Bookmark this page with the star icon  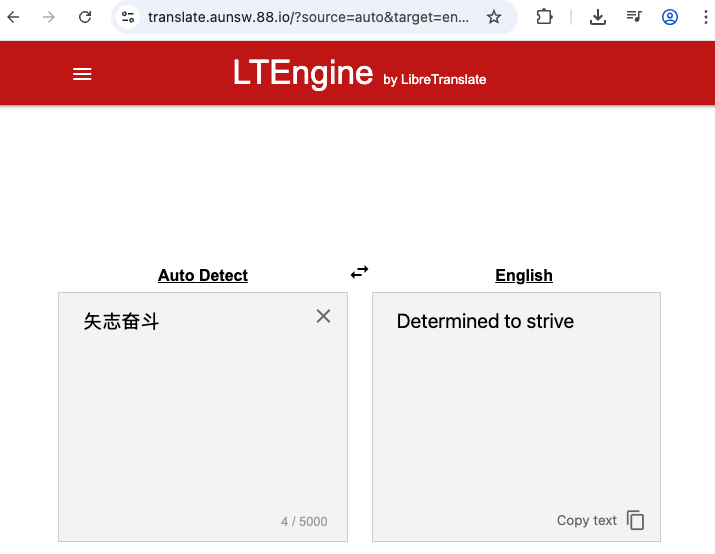point(494,17)
